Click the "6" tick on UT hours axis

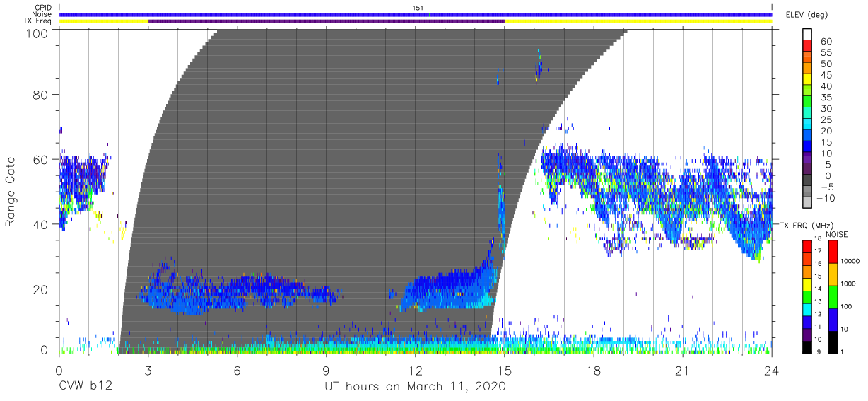click(x=237, y=371)
